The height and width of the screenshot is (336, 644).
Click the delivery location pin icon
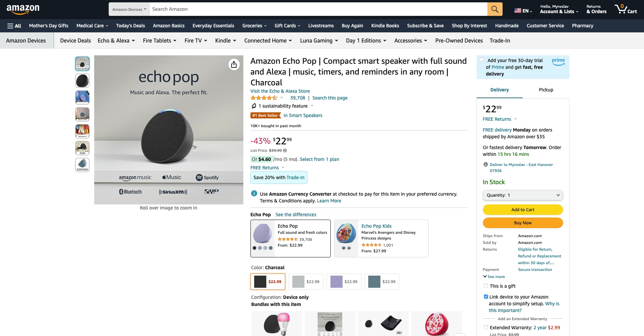[x=486, y=165]
